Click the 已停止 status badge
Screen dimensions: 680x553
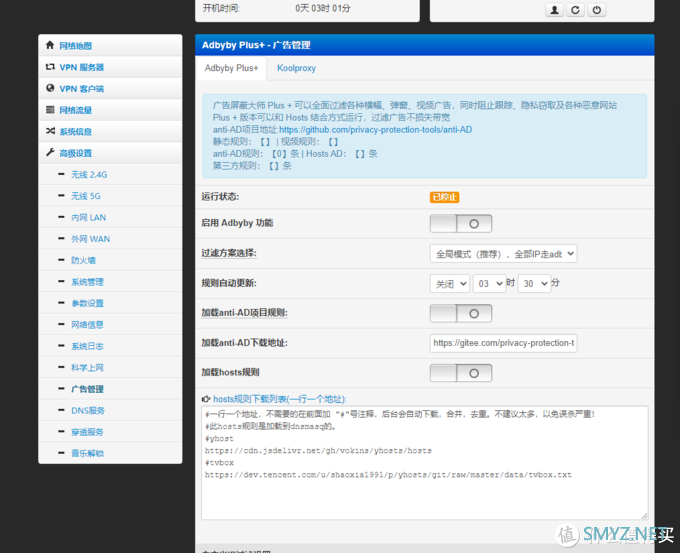pyautogui.click(x=445, y=197)
